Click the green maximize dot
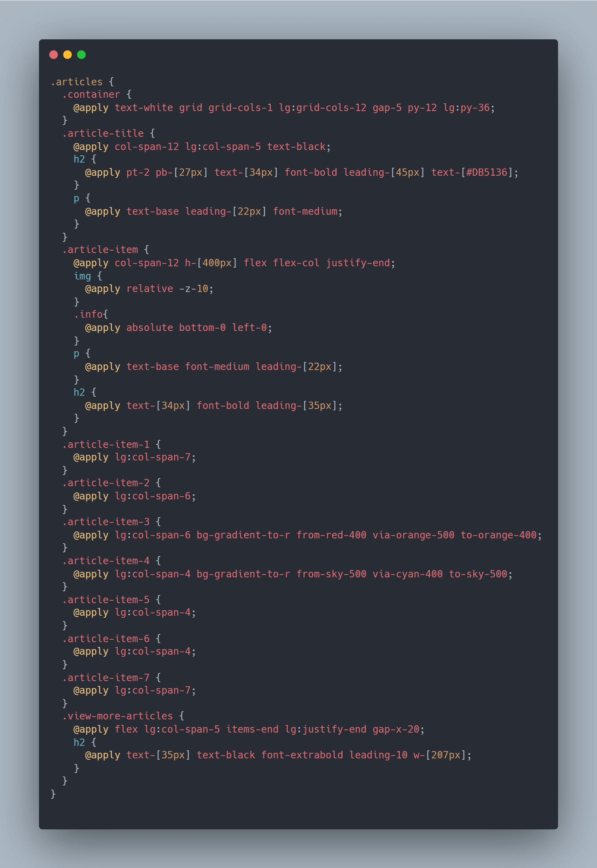 81,55
